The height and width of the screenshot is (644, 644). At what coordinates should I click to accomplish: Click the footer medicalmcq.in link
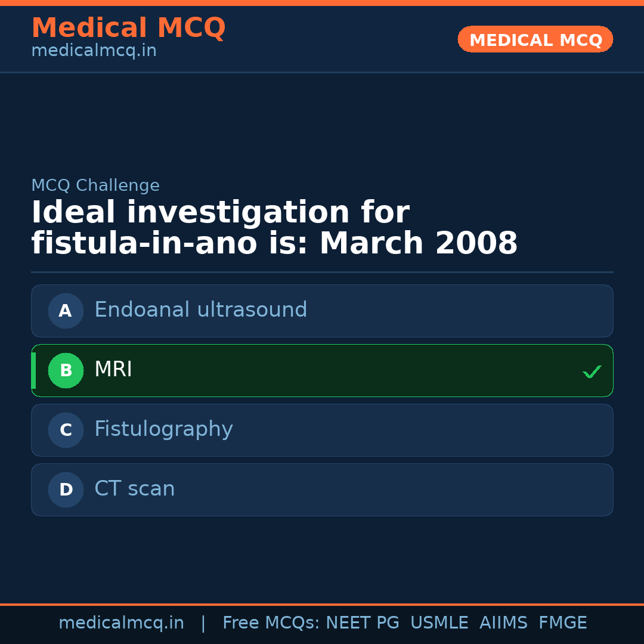pyautogui.click(x=121, y=622)
